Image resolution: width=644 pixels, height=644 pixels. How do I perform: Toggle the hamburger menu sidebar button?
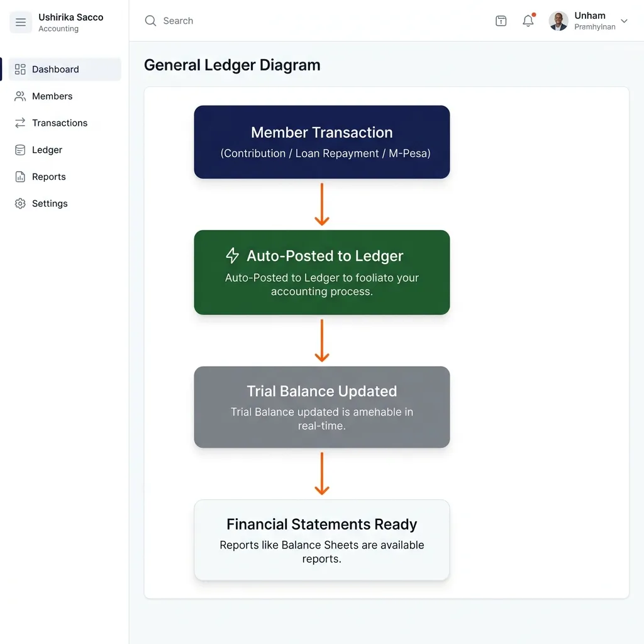pyautogui.click(x=21, y=22)
